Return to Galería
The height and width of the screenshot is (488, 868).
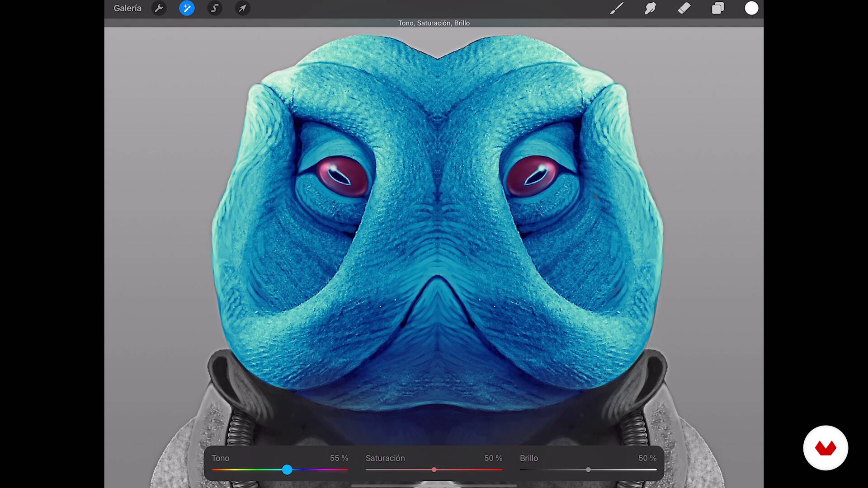click(x=127, y=8)
